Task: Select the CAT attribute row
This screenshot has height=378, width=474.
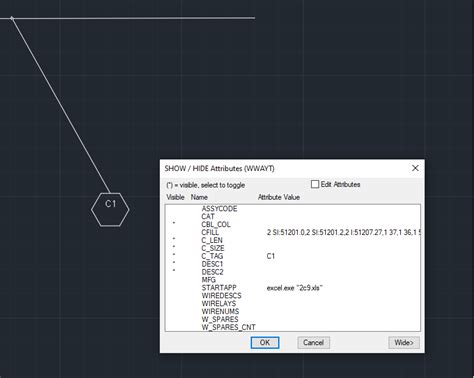Action: 293,217
